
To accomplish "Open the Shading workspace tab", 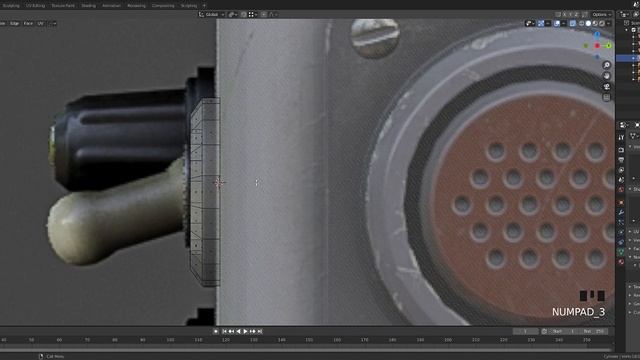I will [89, 6].
